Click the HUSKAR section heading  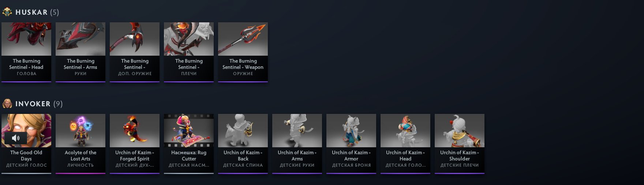[x=31, y=12]
